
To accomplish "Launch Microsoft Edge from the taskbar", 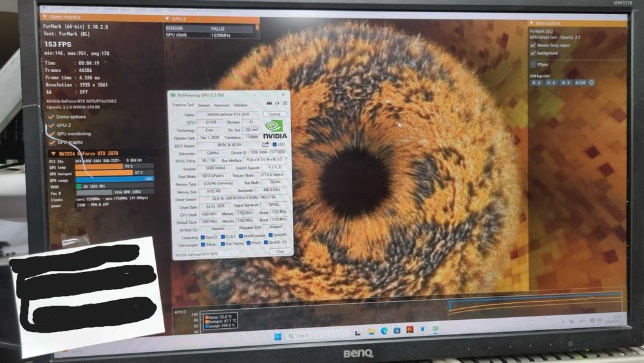I will [384, 331].
